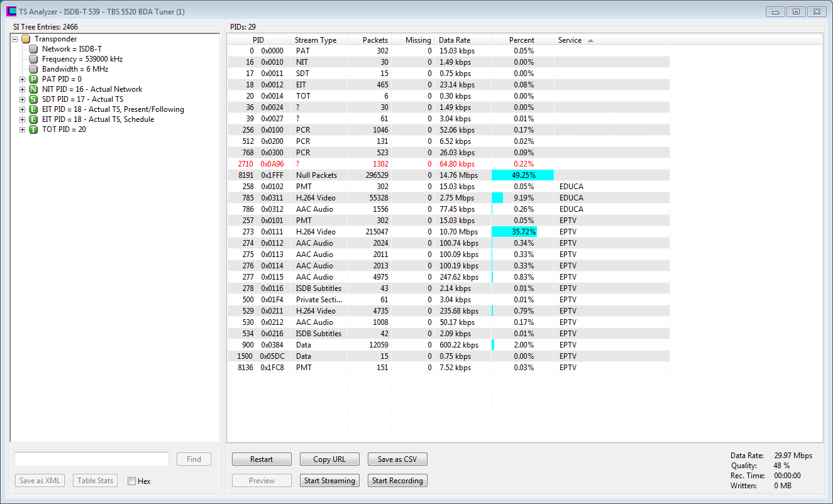Sort by the Packets column header
This screenshot has height=504, width=833.
(x=369, y=40)
